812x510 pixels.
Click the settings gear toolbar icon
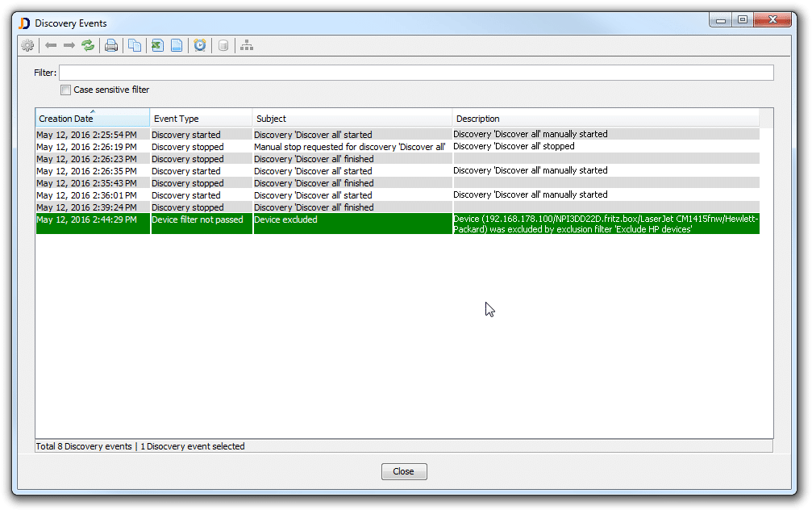[27, 45]
